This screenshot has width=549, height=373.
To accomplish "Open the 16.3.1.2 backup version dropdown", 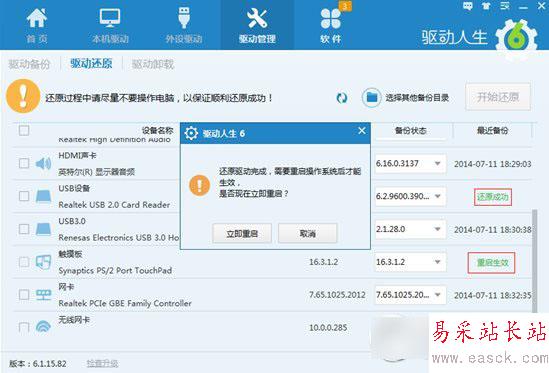I will tap(410, 262).
